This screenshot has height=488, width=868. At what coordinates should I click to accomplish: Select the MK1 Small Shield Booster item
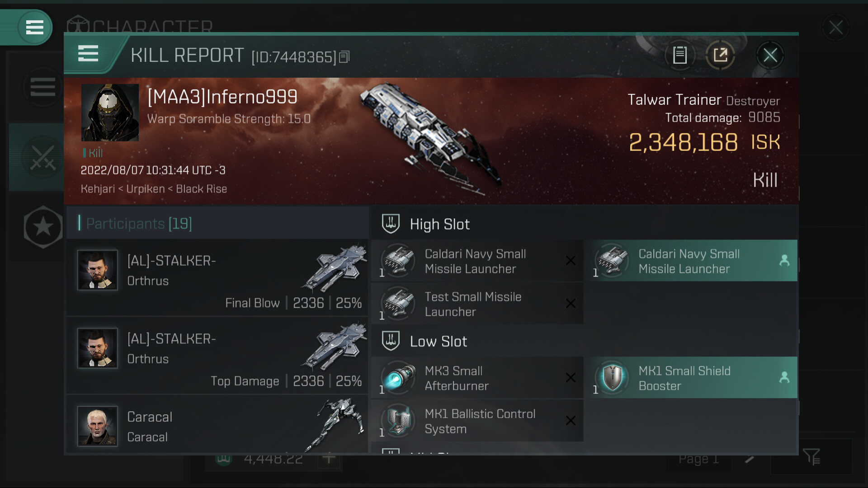coord(691,378)
